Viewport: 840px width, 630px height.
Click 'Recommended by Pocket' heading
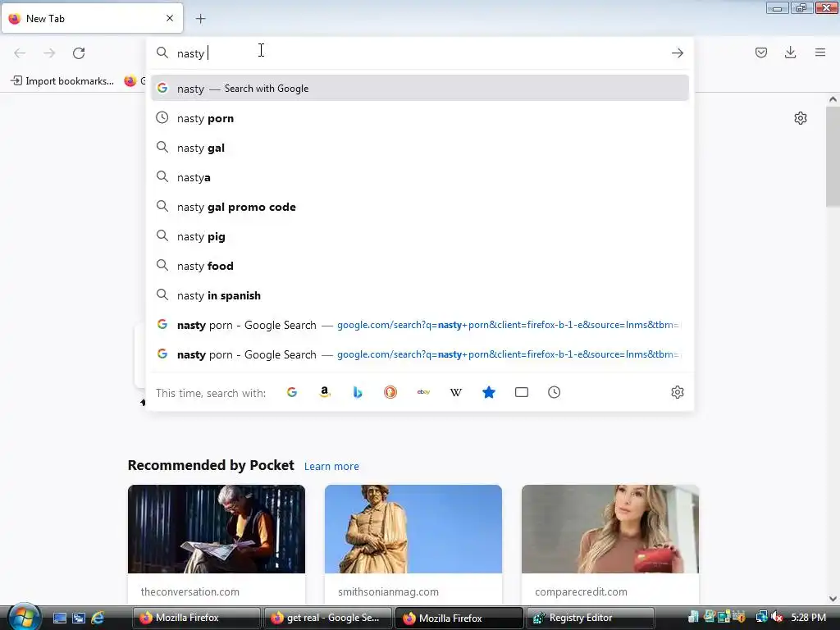coord(211,465)
